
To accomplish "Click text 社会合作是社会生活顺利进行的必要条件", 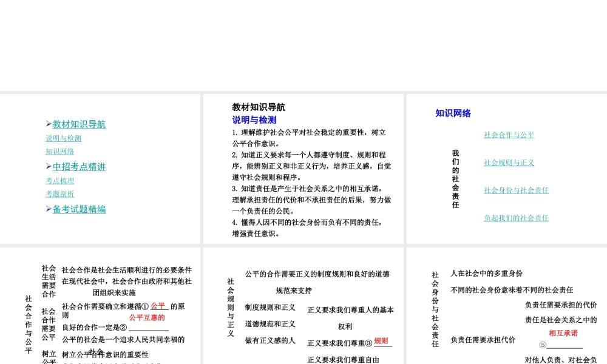I will [x=127, y=270].
